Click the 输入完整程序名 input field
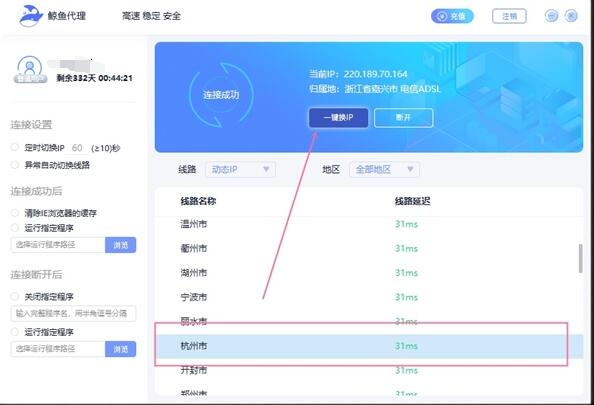The image size is (594, 405). pyautogui.click(x=73, y=313)
